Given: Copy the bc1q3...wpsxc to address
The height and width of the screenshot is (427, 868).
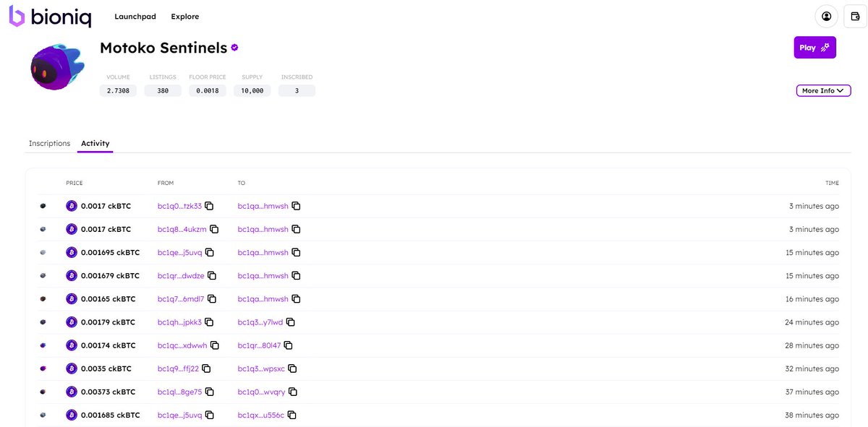Looking at the screenshot, I should [292, 368].
